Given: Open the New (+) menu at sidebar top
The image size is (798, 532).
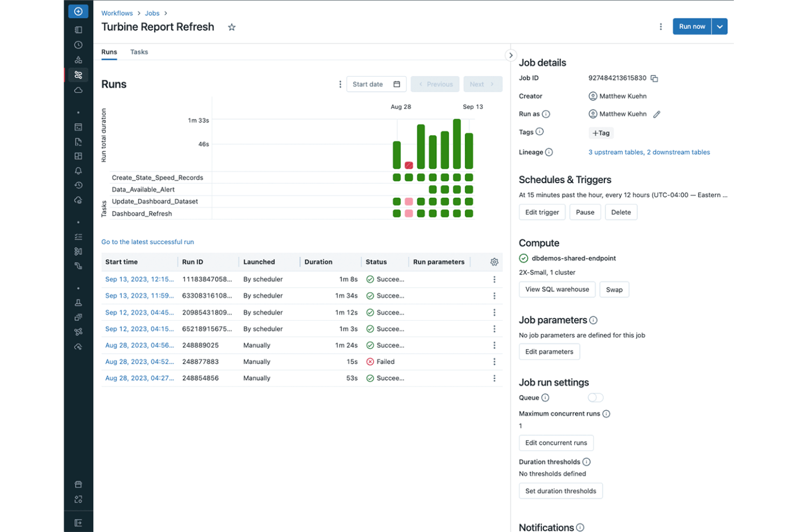Looking at the screenshot, I should tap(78, 11).
